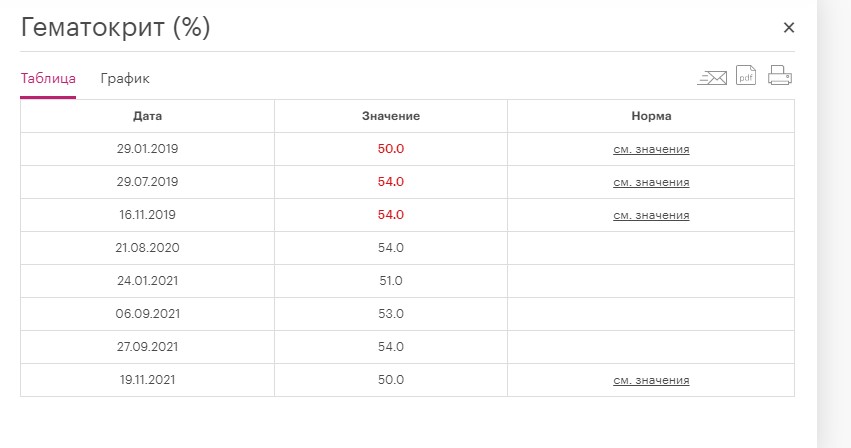This screenshot has width=851, height=448.
Task: Click the red 50.0 value for 29.01.2019
Action: click(x=391, y=149)
